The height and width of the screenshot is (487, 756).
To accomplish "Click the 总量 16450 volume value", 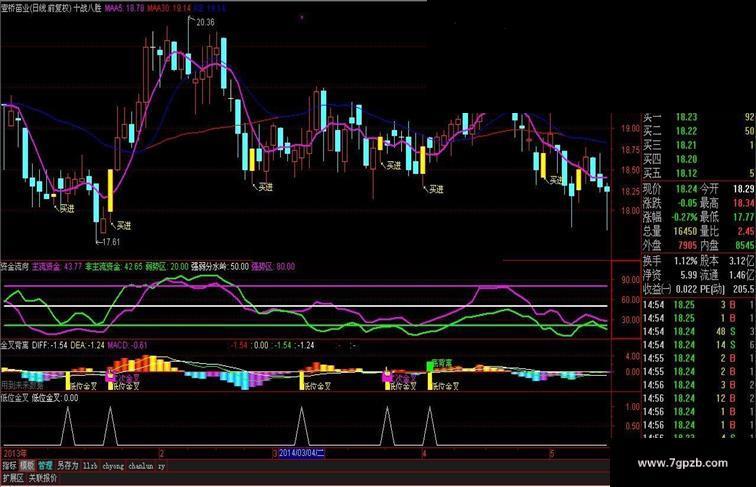I will (685, 231).
